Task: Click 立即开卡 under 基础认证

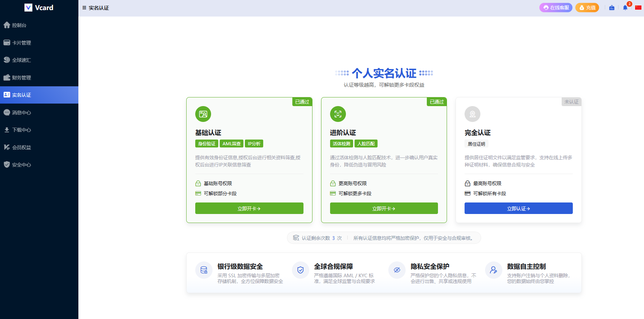Action: pos(249,208)
